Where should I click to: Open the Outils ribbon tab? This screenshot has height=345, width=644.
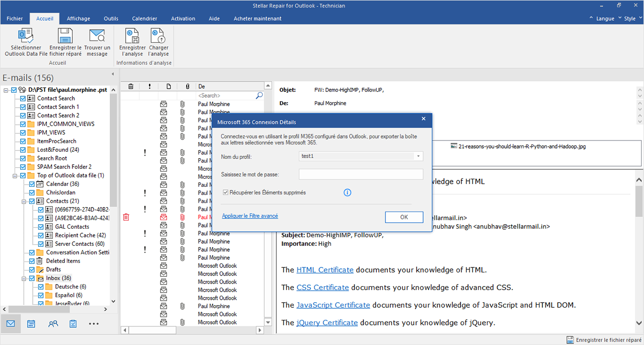(111, 19)
